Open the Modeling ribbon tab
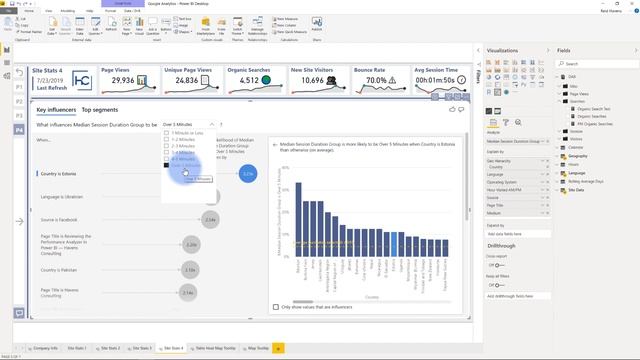Image resolution: width=640 pixels, height=360 pixels. [68, 11]
